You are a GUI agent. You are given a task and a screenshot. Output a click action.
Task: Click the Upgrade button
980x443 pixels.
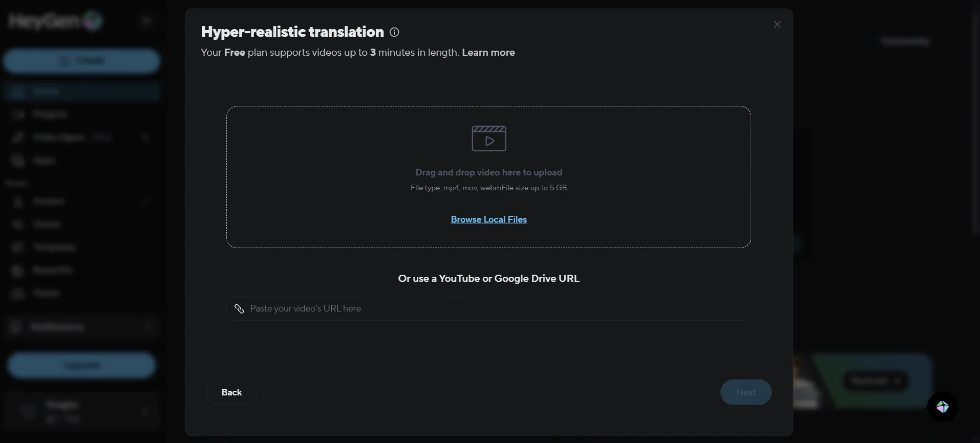pos(81,365)
